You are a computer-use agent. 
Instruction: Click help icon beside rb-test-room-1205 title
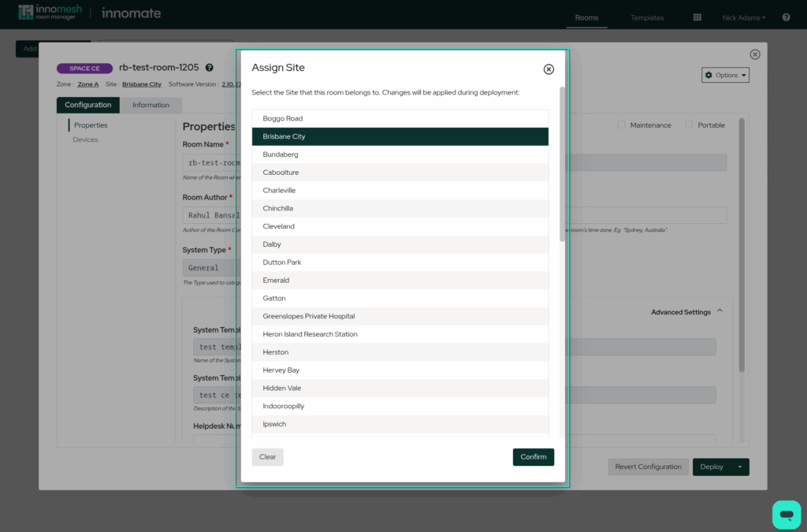point(210,68)
